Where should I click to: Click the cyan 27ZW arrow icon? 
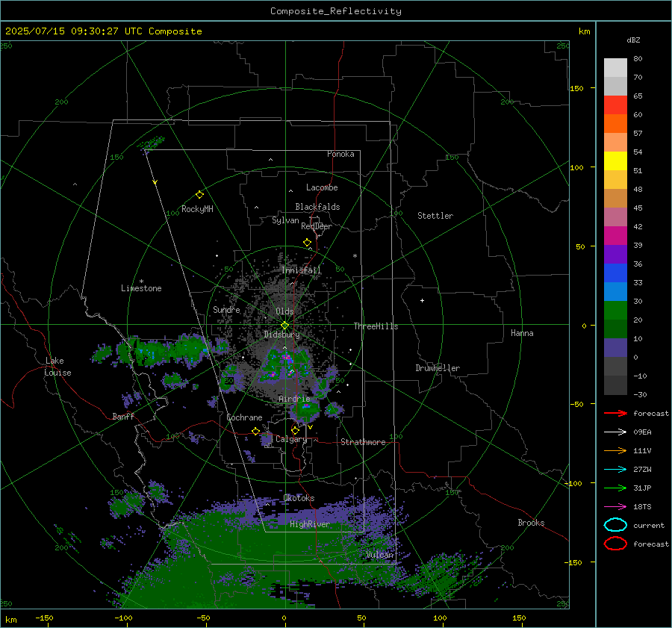pos(615,470)
